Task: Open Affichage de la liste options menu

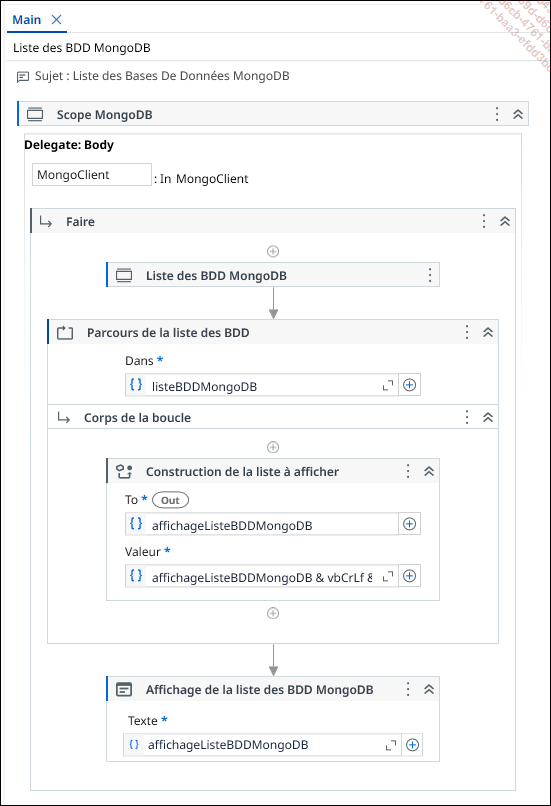Action: tap(408, 689)
